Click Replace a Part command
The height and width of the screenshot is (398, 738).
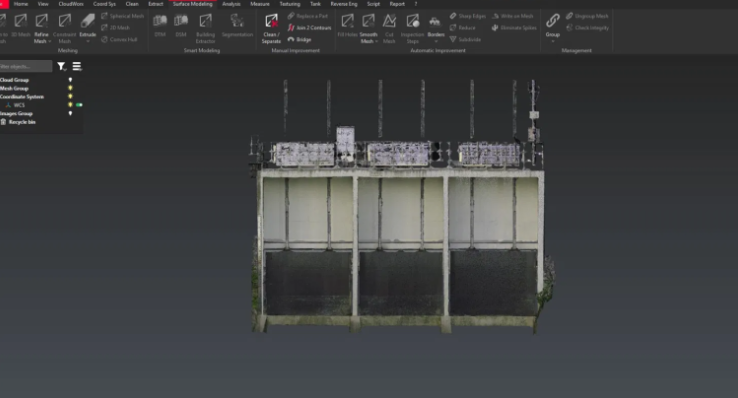coord(308,16)
